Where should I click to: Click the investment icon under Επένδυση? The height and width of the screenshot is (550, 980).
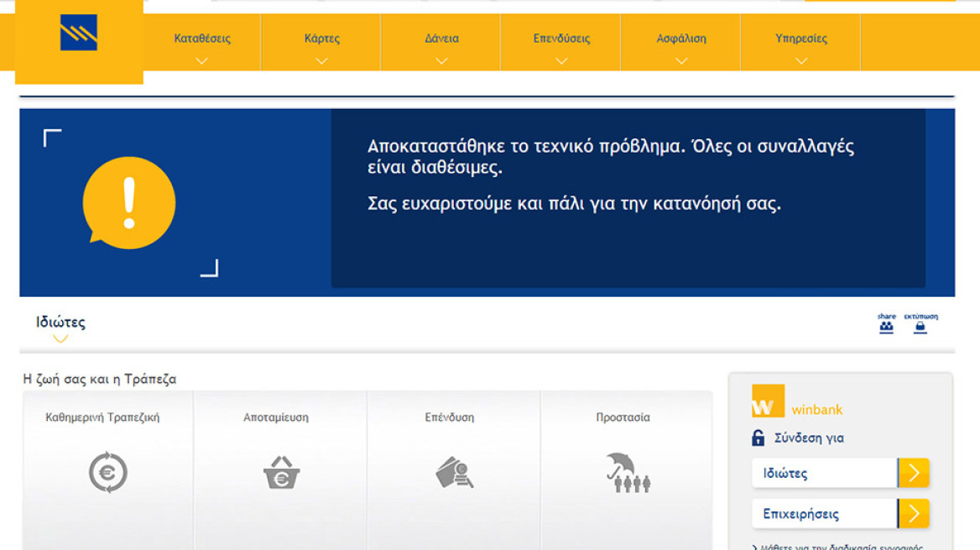[x=454, y=473]
